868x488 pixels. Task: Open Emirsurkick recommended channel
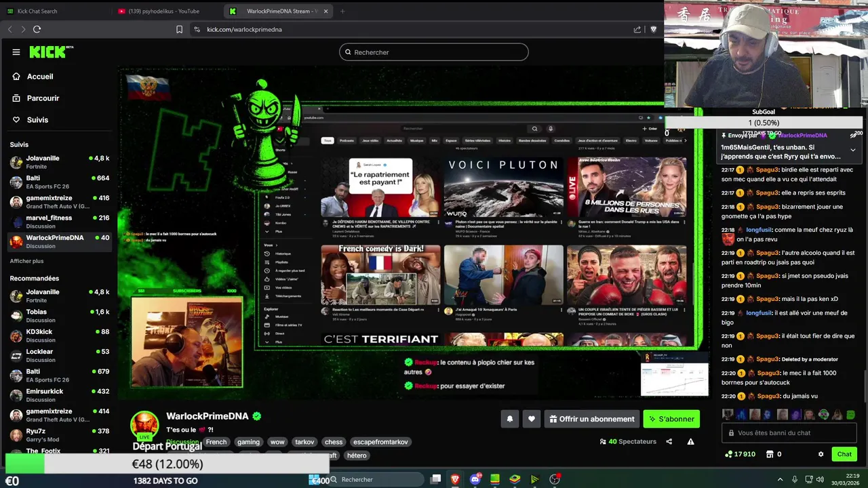coord(59,395)
